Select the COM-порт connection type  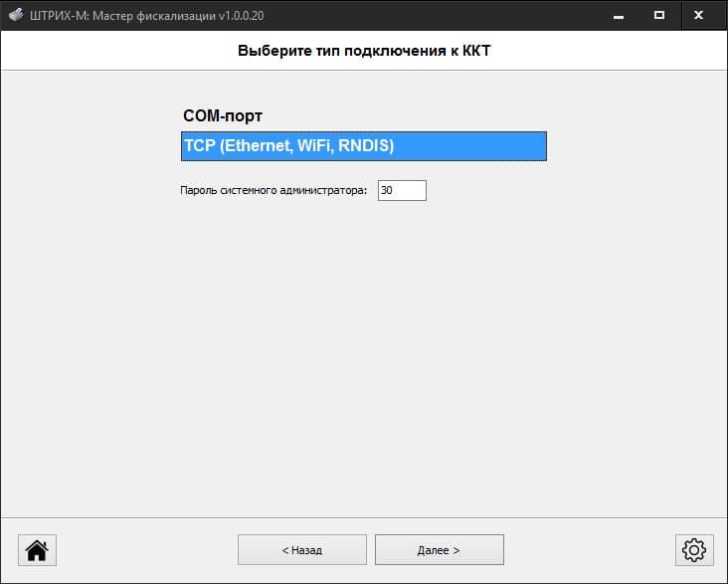tap(364, 115)
